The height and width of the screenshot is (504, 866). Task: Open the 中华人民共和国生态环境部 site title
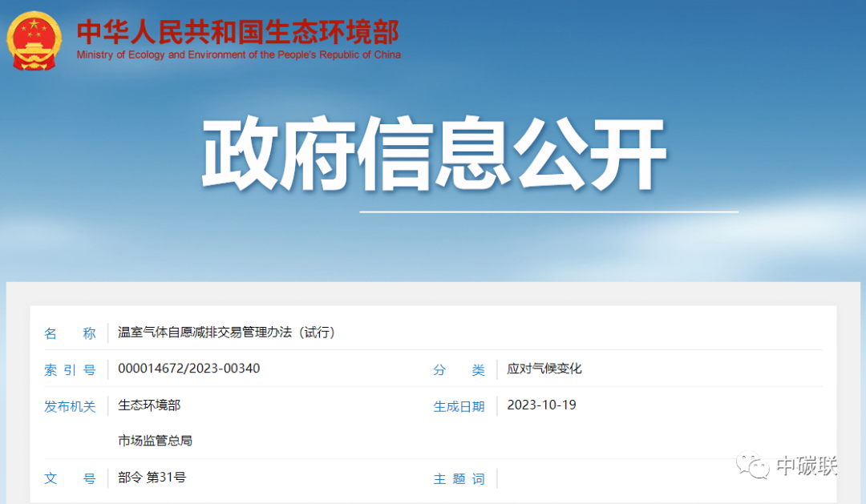tap(238, 32)
